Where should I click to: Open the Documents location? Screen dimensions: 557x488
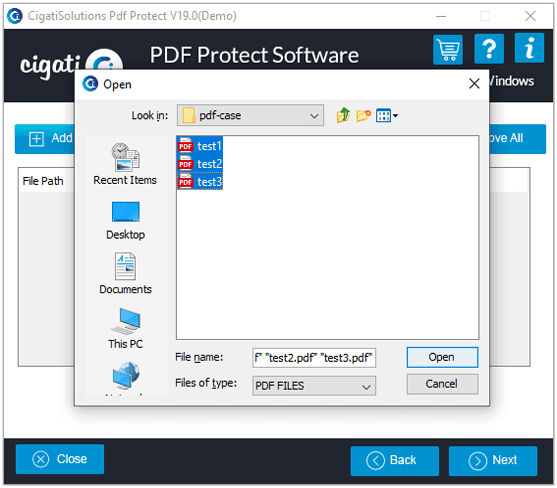coord(125,273)
